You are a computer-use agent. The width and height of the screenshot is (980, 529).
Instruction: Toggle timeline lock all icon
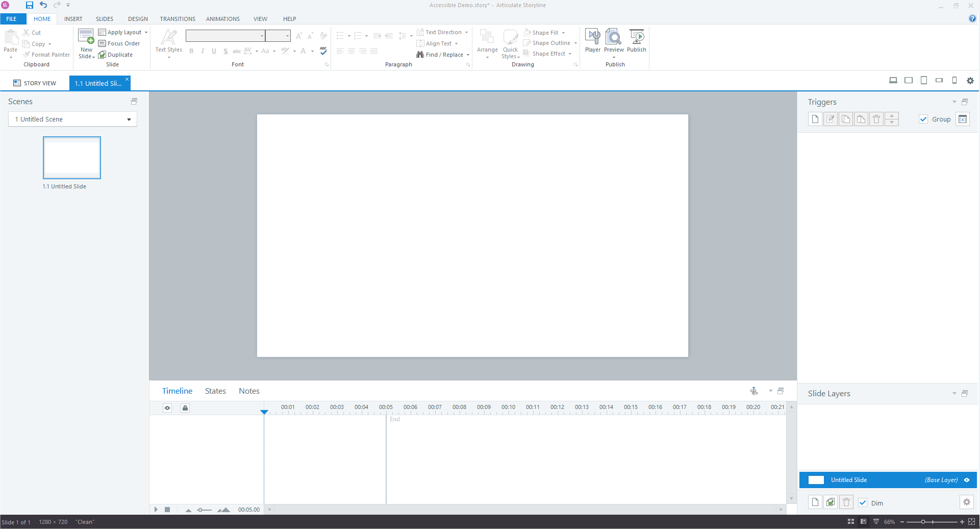(x=185, y=408)
